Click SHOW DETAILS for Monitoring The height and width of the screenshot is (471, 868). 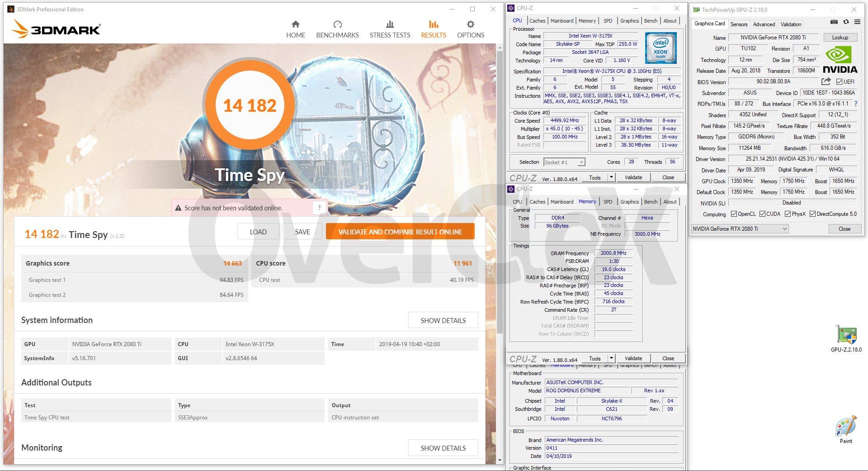click(443, 448)
